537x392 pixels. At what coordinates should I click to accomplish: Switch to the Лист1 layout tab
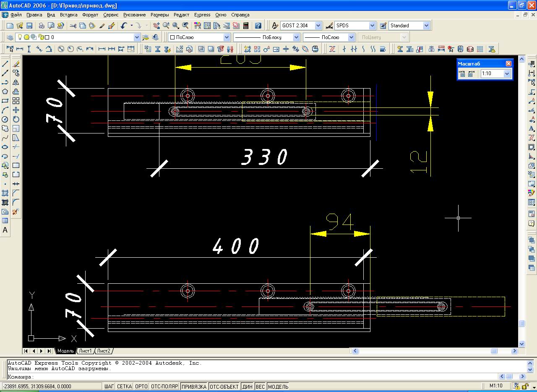point(85,351)
